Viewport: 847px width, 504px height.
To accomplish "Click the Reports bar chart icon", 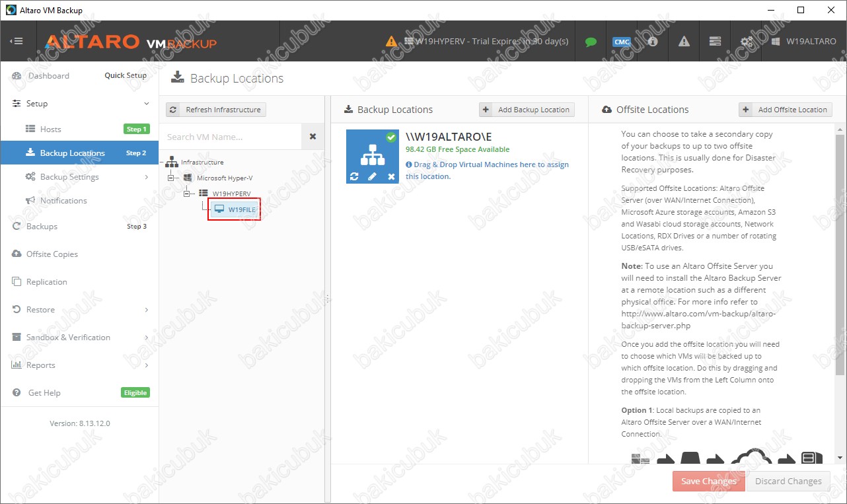I will coord(17,365).
